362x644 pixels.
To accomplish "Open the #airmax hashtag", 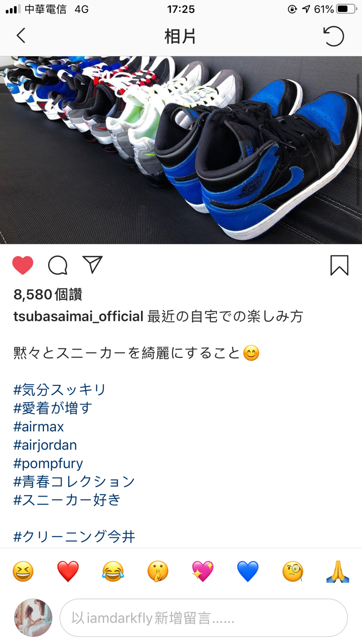I will 39,427.
